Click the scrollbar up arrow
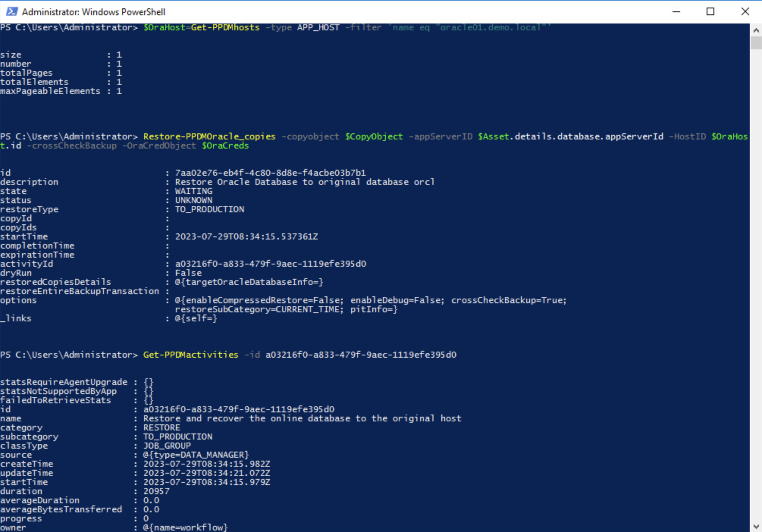 (756, 30)
